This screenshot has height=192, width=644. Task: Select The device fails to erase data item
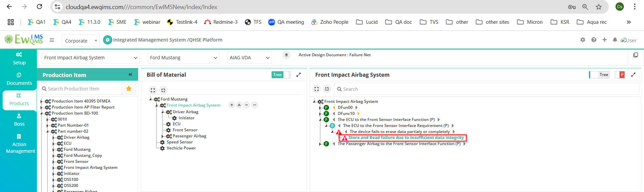tap(399, 132)
